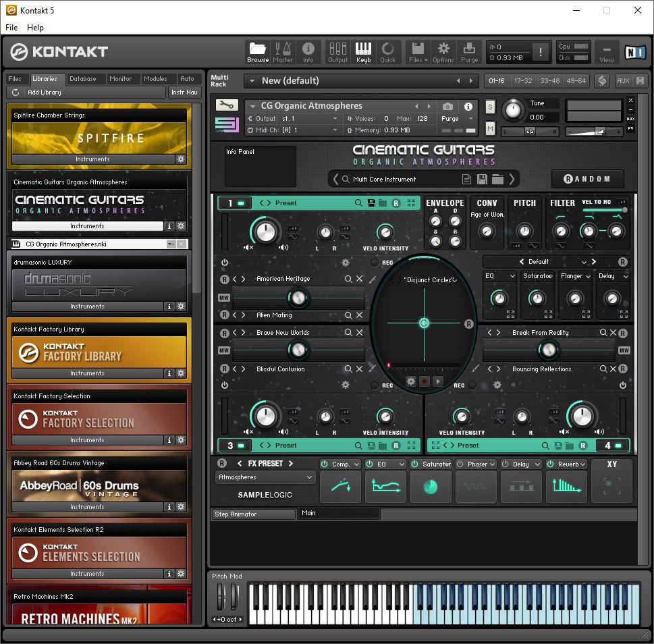Open the "Disjunct Circles" path dropdown
This screenshot has height=644, width=654.
(x=455, y=280)
